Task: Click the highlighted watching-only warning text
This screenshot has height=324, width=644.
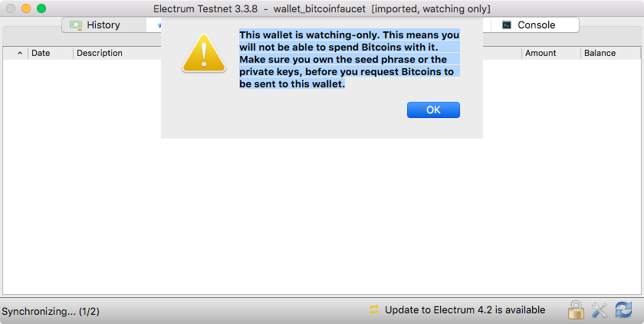Action: [350, 59]
